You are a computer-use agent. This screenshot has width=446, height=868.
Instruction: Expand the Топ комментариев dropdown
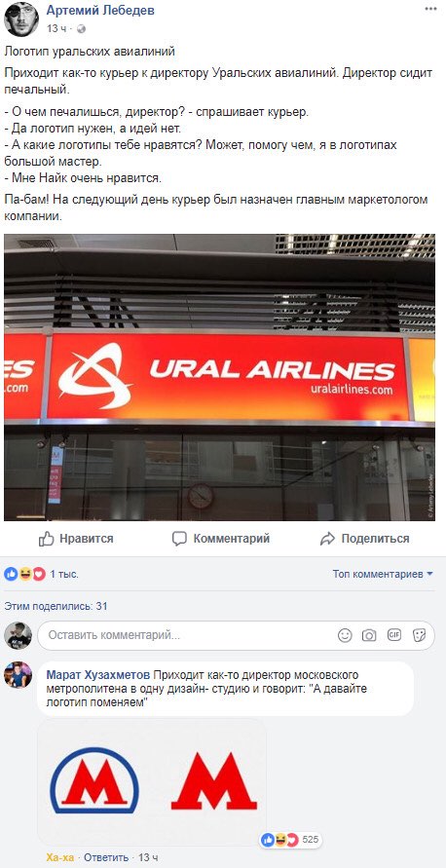[x=383, y=574]
